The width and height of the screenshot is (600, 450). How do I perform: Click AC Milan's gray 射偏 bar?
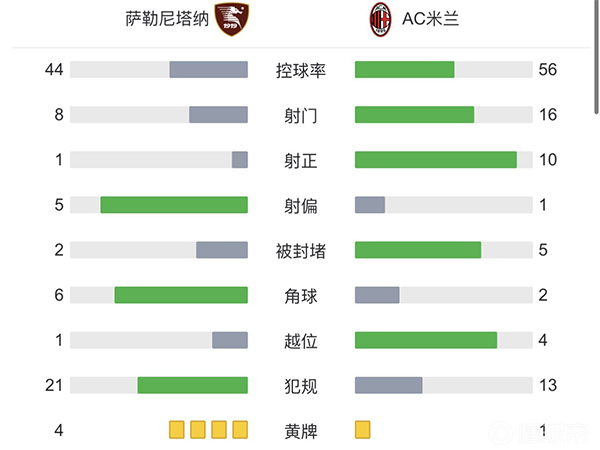(370, 205)
